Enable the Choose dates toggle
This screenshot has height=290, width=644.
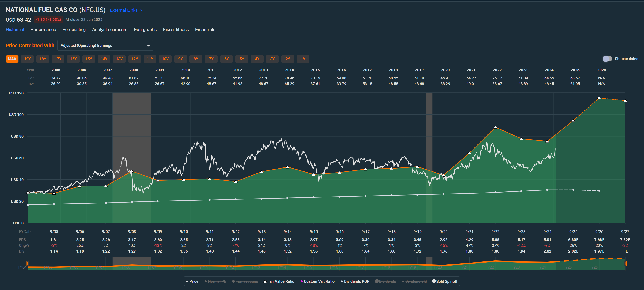[607, 59]
